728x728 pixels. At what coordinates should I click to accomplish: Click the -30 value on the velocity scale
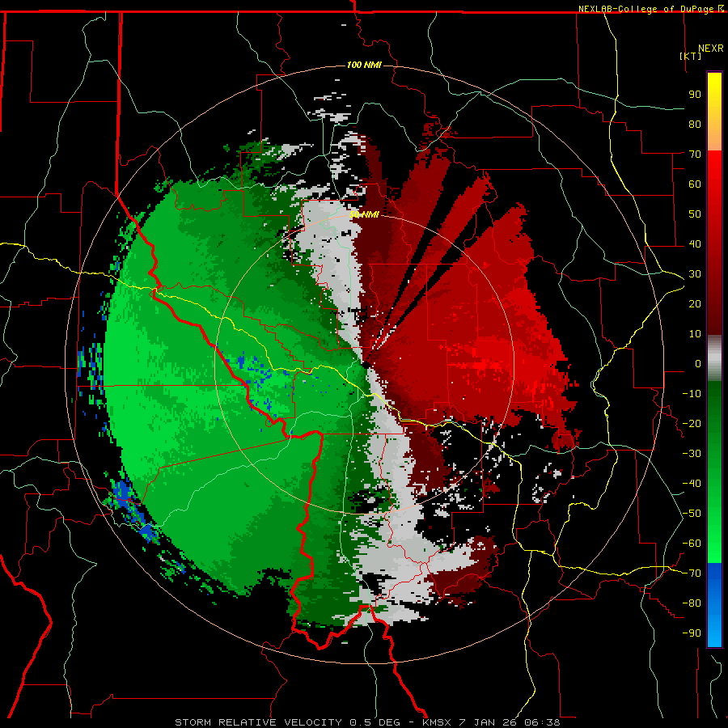[x=692, y=454]
